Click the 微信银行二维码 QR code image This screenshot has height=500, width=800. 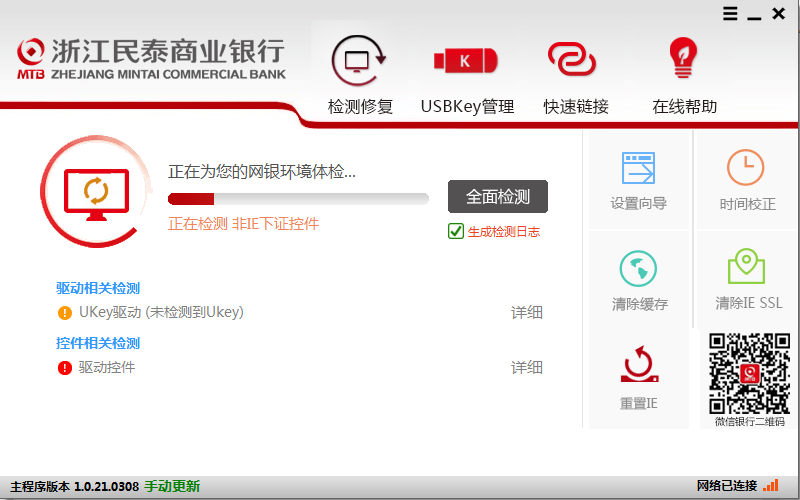749,373
